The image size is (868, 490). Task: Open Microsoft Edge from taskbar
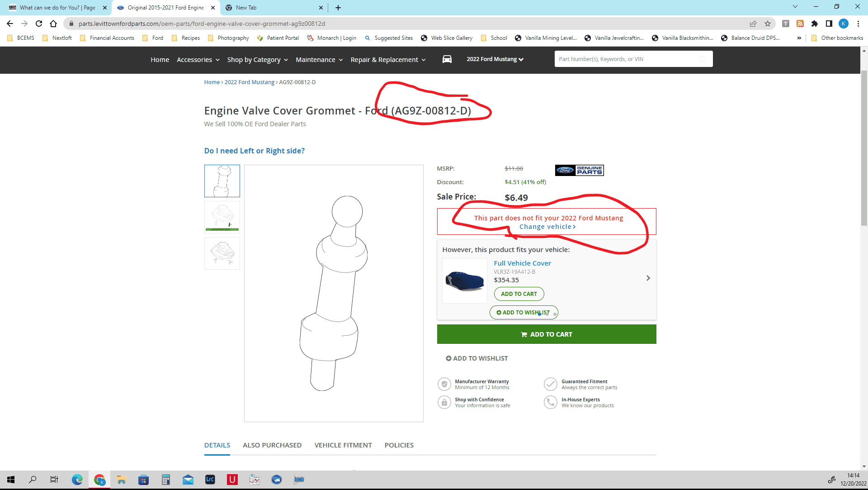click(x=77, y=480)
